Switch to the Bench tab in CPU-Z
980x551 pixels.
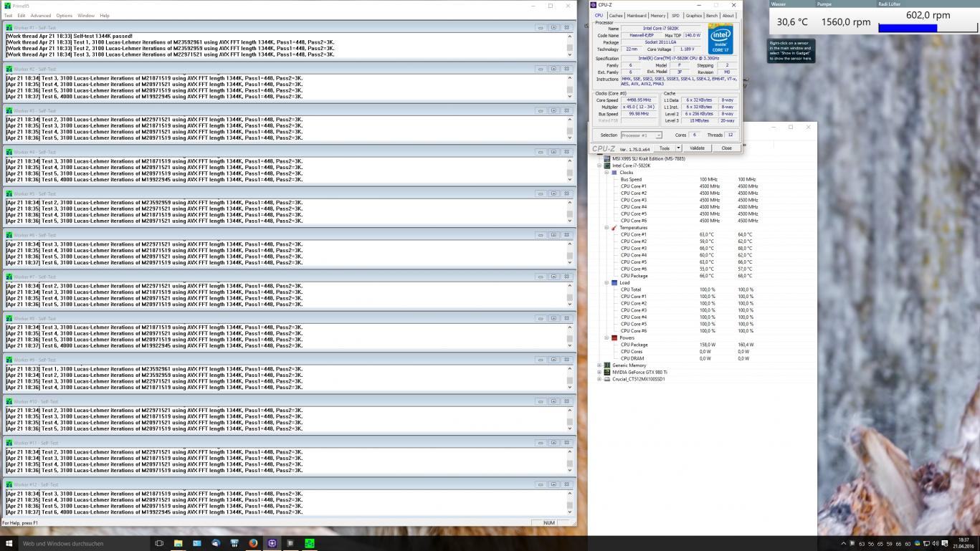click(x=712, y=15)
